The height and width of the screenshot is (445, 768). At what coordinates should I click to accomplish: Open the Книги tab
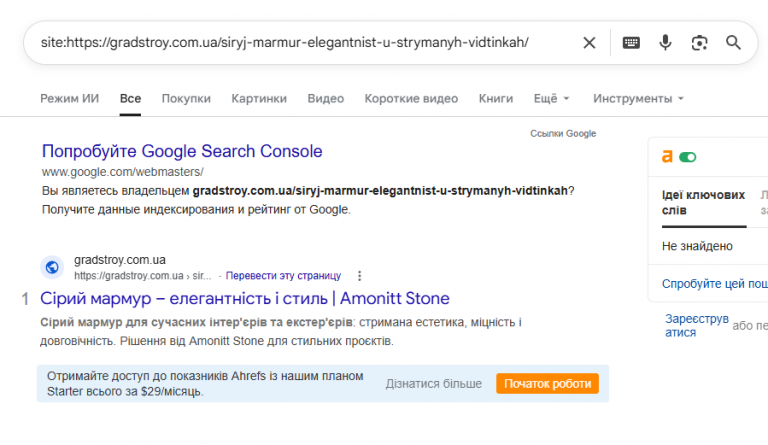coord(496,98)
